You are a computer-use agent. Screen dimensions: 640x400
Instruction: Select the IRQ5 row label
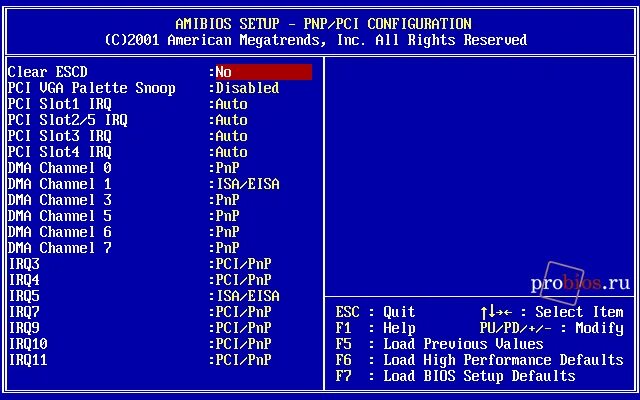[x=24, y=296]
